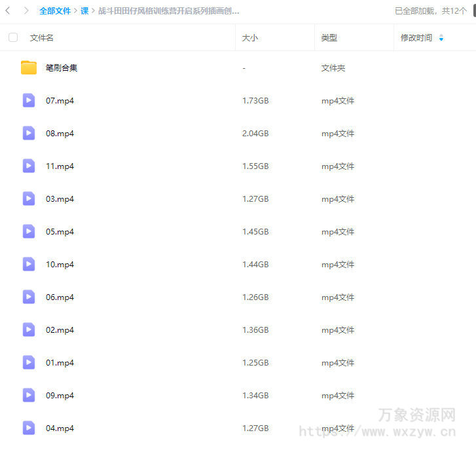The image size is (476, 454).
Task: Click the 1.44GB size value
Action: click(255, 265)
